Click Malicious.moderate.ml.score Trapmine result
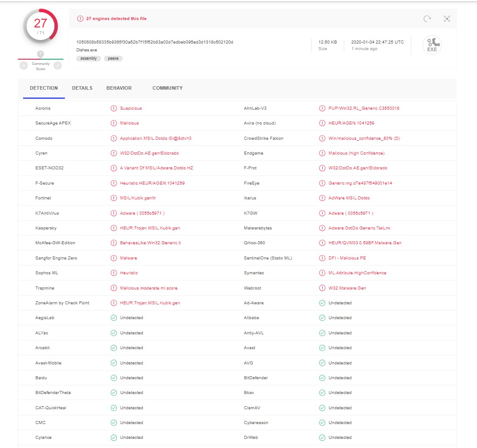477x448 pixels. 148,288
